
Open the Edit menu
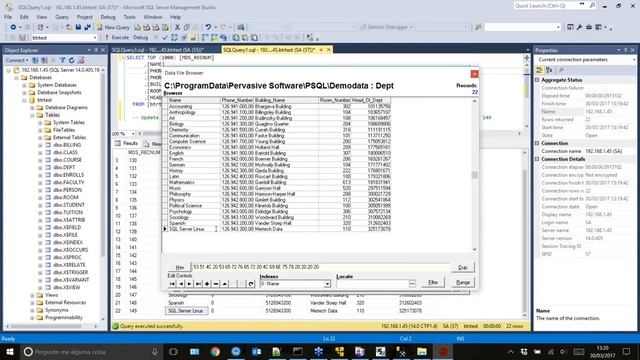pyautogui.click(x=24, y=17)
